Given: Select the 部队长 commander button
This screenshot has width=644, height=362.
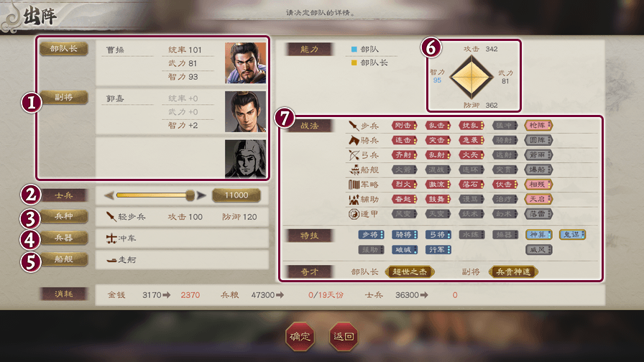Looking at the screenshot, I should click(x=64, y=48).
